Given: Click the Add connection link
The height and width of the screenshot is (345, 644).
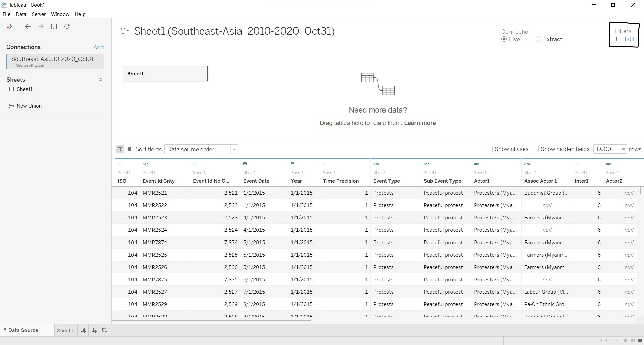Looking at the screenshot, I should click(x=98, y=47).
